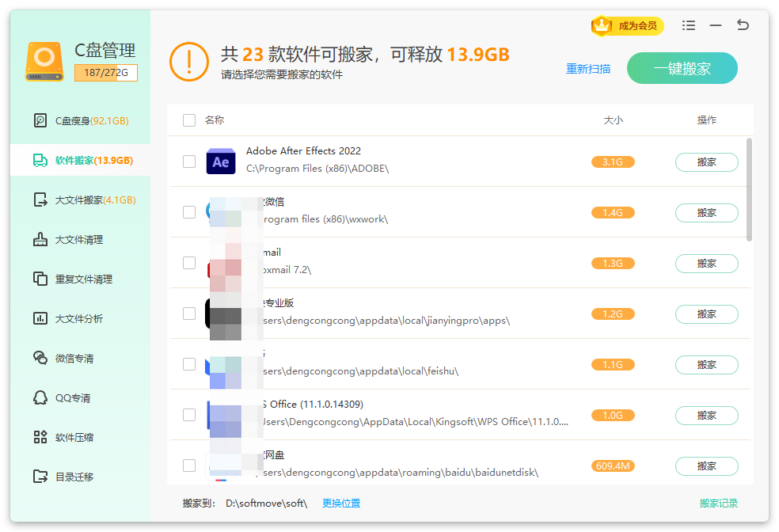Click the 187/272G disk usage bar
Viewport: 779px width, 532px height.
point(106,73)
